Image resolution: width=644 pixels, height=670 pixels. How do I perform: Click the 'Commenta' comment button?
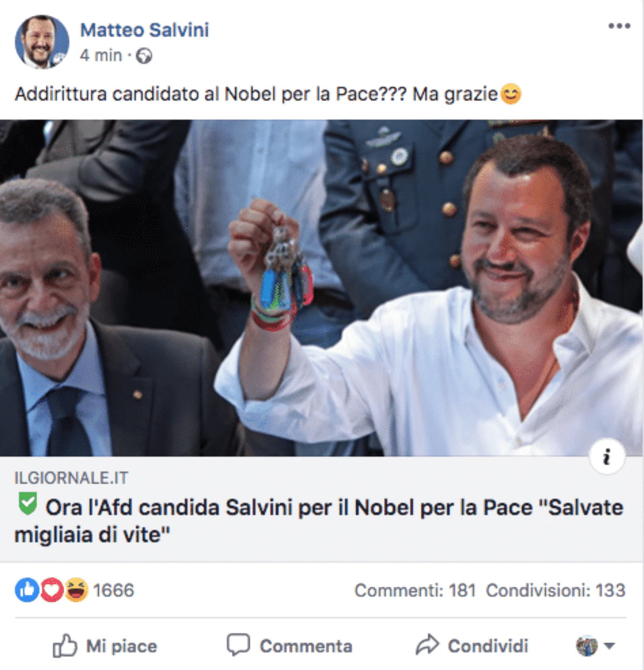[x=290, y=645]
